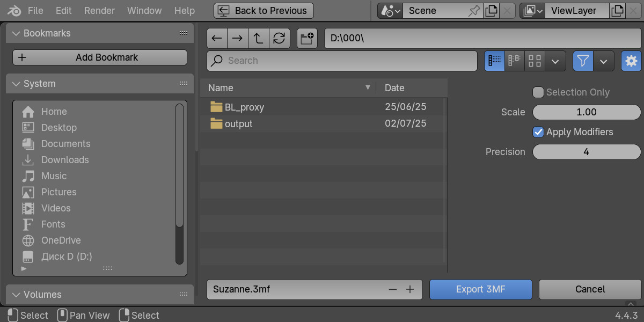Go forward to next folder
This screenshot has width=644, height=322.
point(237,38)
